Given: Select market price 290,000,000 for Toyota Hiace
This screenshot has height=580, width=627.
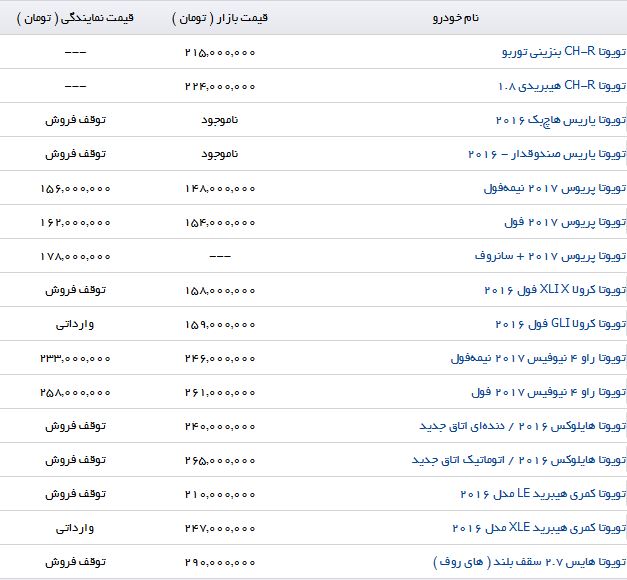Looking at the screenshot, I should 220,562.
